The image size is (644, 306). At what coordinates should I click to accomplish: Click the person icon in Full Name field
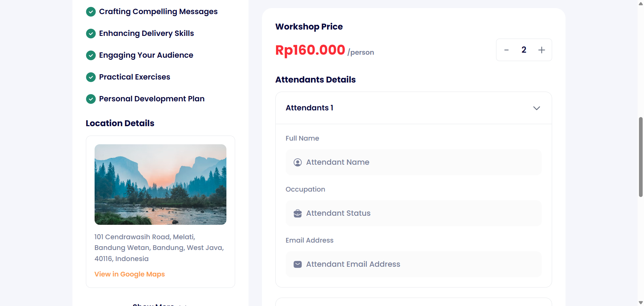[298, 162]
